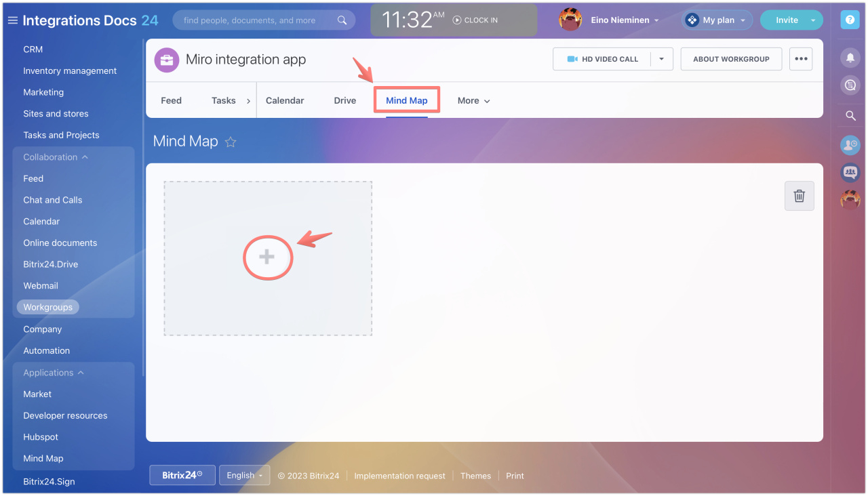Open the More tab dropdown
868x496 pixels.
[x=473, y=100]
